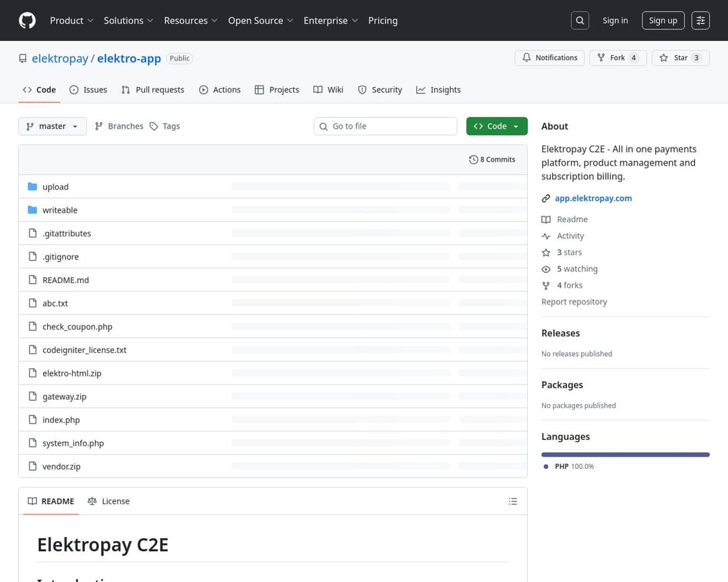Click the Go to file search field
728x582 pixels.
(x=386, y=126)
